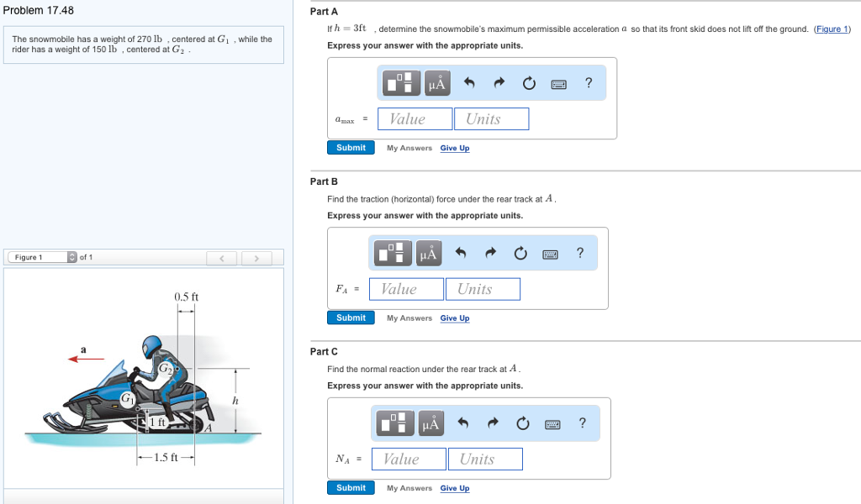The height and width of the screenshot is (504, 861).
Task: Give Up on Part C
Action: [x=455, y=488]
